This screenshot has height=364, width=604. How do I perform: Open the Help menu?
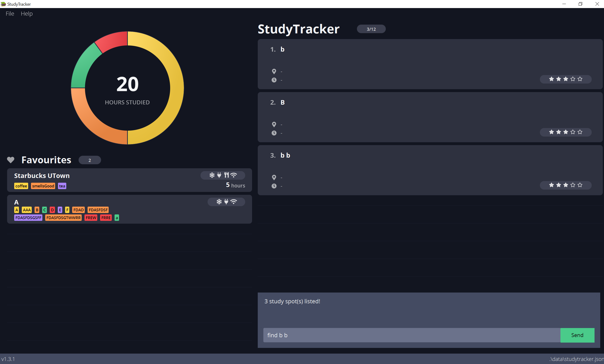[x=27, y=14]
